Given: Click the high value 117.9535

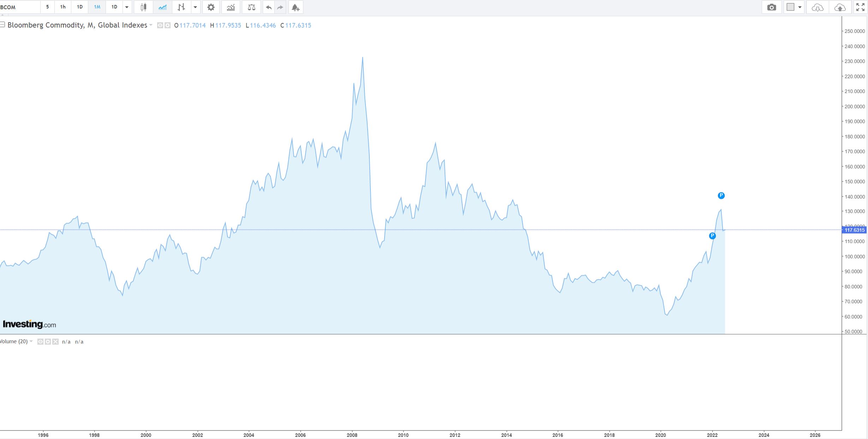Looking at the screenshot, I should [228, 25].
